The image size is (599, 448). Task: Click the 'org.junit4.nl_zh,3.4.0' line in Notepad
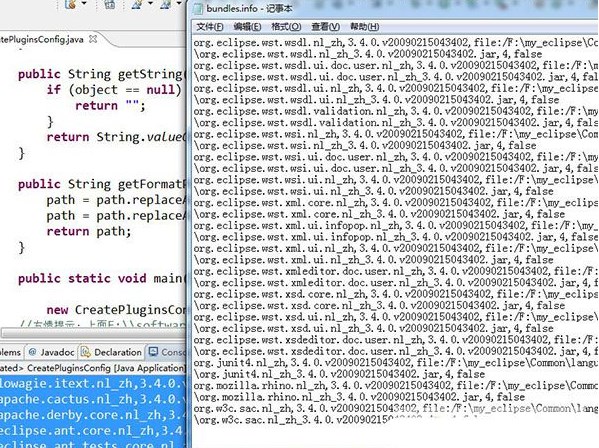point(395,362)
